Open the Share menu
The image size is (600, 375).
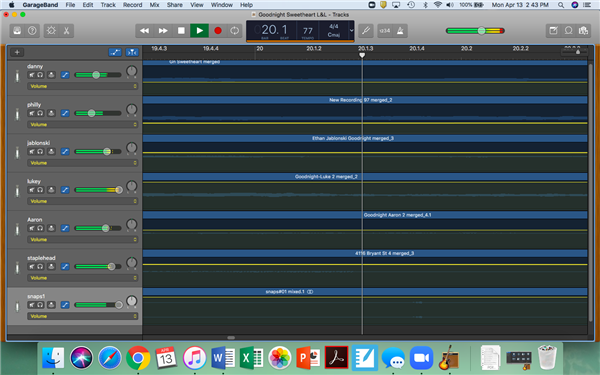174,5
